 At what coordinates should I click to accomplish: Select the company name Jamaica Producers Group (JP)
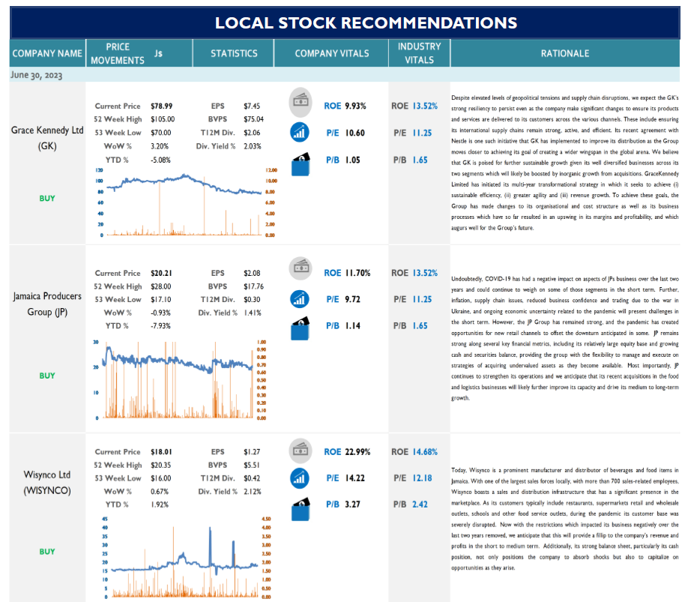(x=47, y=304)
